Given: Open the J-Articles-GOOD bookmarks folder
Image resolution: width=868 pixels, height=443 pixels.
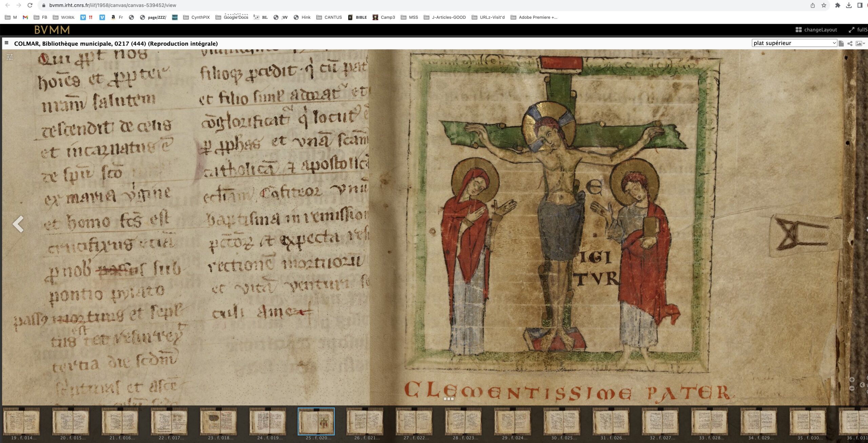Looking at the screenshot, I should click(x=445, y=17).
